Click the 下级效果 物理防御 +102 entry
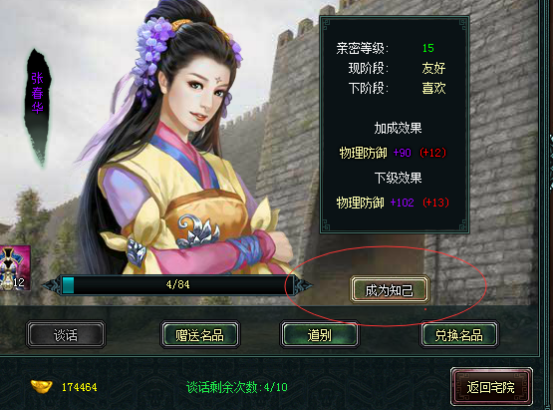The width and height of the screenshot is (554, 410). tap(393, 203)
